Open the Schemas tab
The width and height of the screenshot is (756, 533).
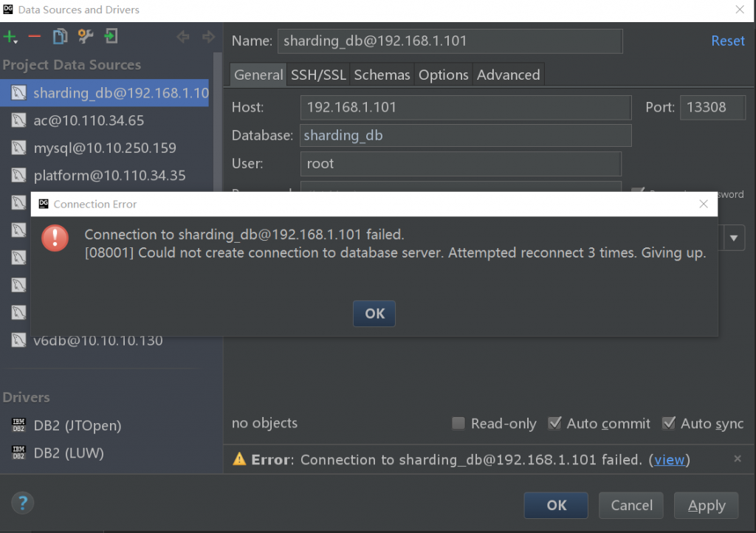(382, 75)
